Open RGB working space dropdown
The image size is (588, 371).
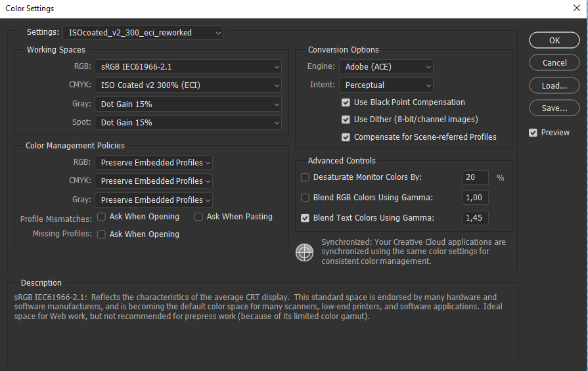point(188,67)
